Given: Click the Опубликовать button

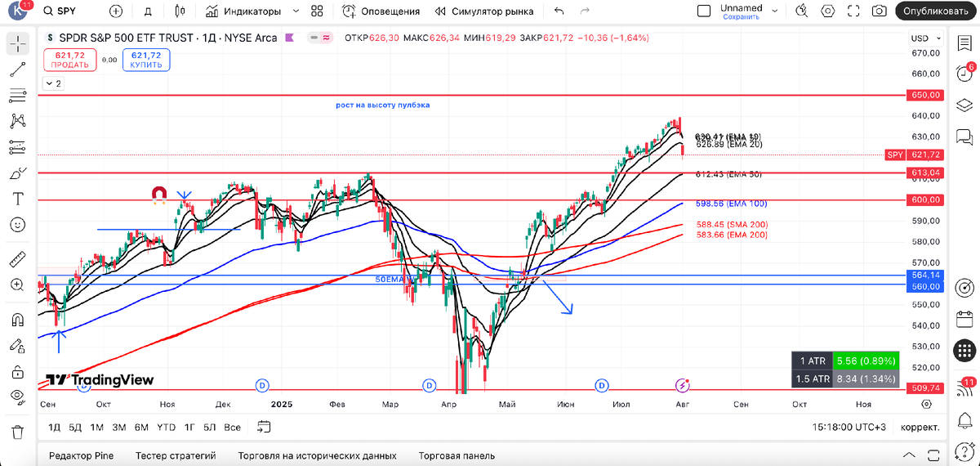Looking at the screenshot, I should tap(936, 11).
